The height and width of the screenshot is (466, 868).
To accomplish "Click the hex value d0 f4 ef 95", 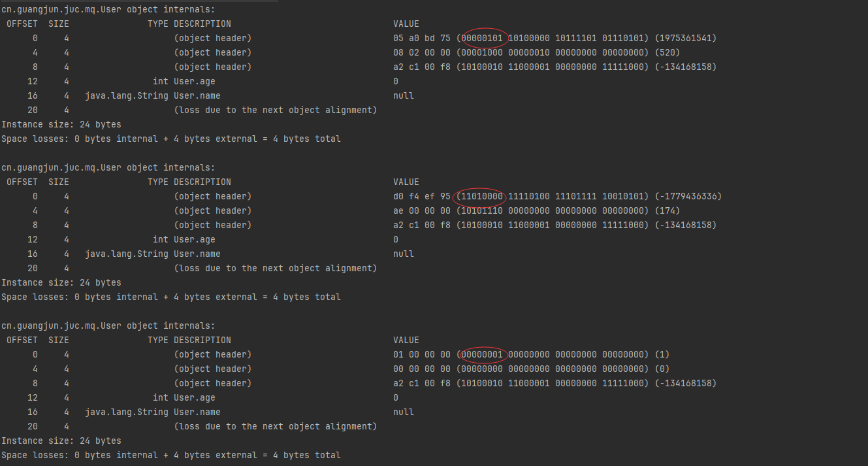I will point(422,197).
